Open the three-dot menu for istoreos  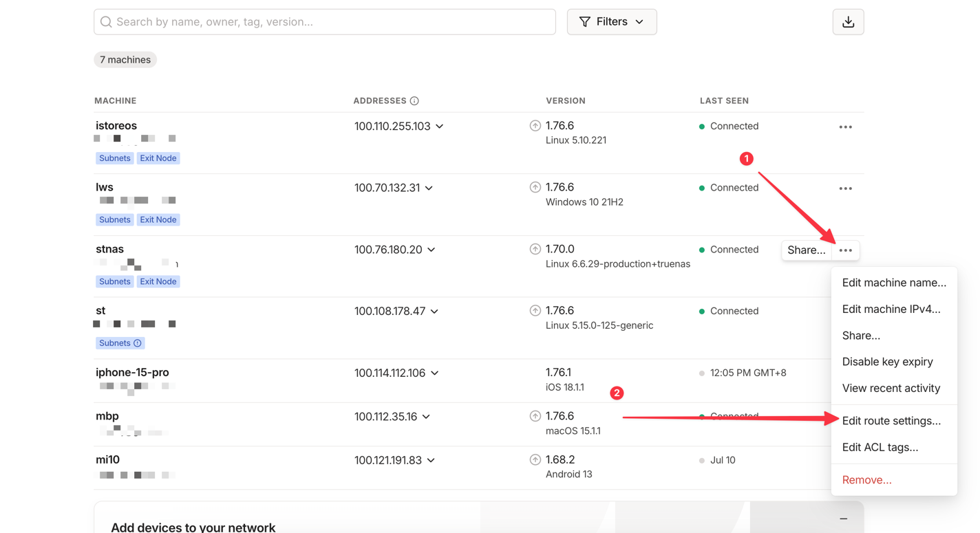pyautogui.click(x=845, y=127)
